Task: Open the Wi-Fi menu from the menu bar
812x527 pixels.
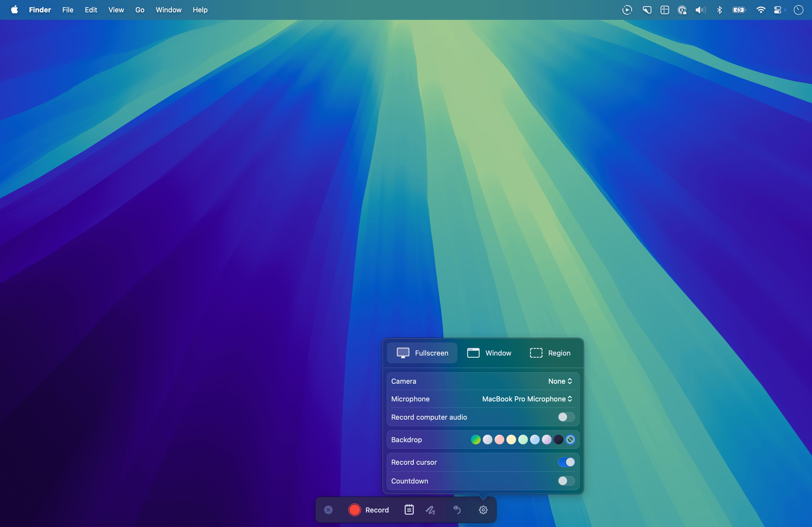Action: tap(761, 10)
